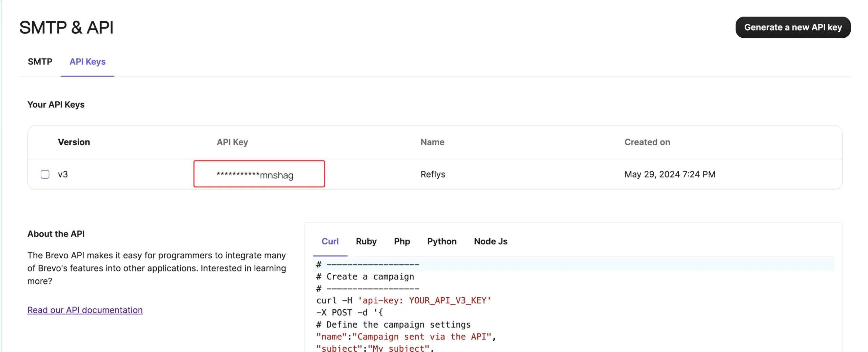Click the '-X POST -d' code line
The width and height of the screenshot is (868, 352).
(x=349, y=312)
